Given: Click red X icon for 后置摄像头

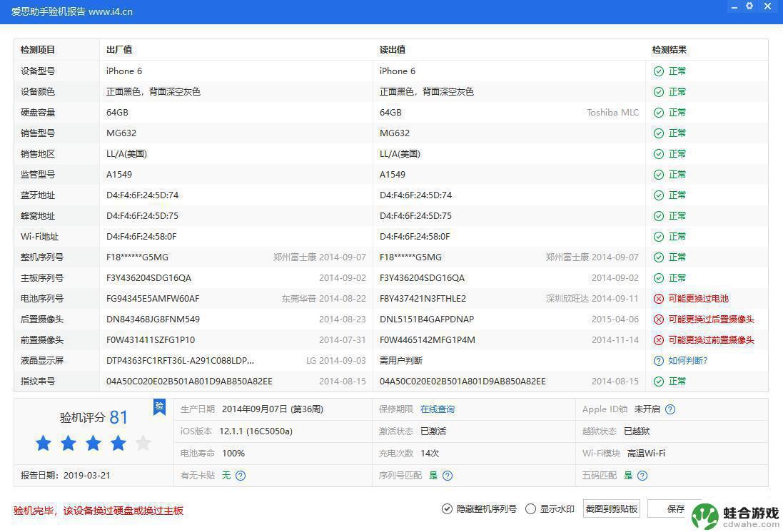Looking at the screenshot, I should coord(659,319).
